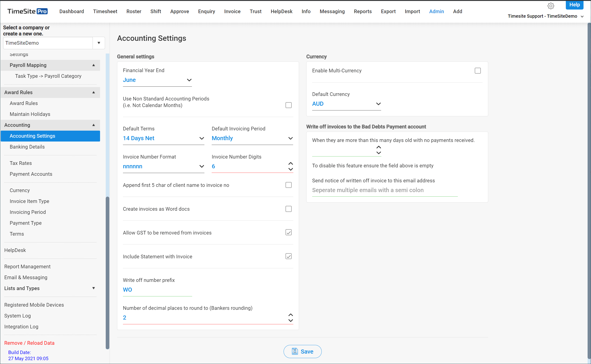Open the HelpDesk top menu
The height and width of the screenshot is (364, 591).
click(281, 11)
